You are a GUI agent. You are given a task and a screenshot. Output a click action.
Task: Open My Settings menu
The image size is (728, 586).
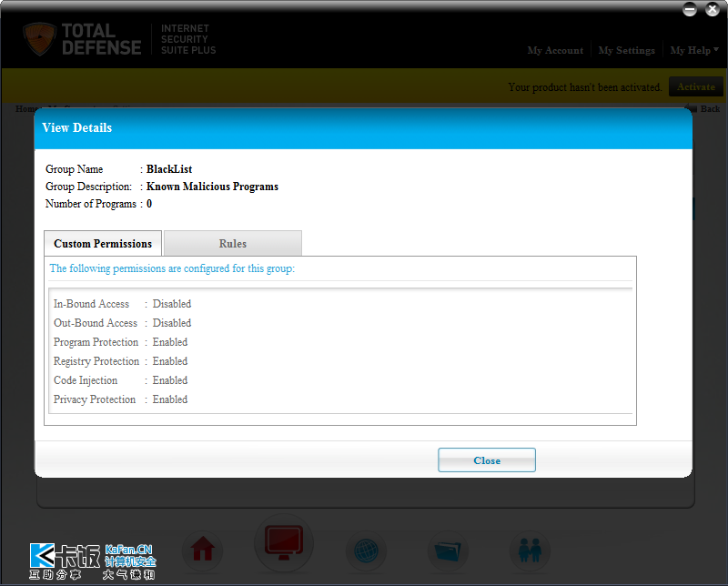pos(626,50)
